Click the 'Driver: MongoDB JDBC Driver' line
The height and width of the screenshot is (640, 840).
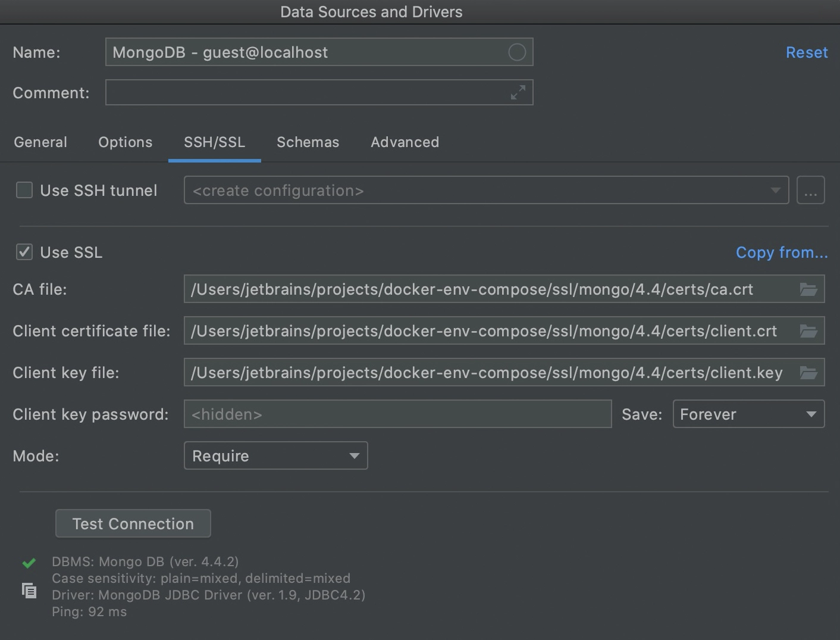tap(208, 595)
